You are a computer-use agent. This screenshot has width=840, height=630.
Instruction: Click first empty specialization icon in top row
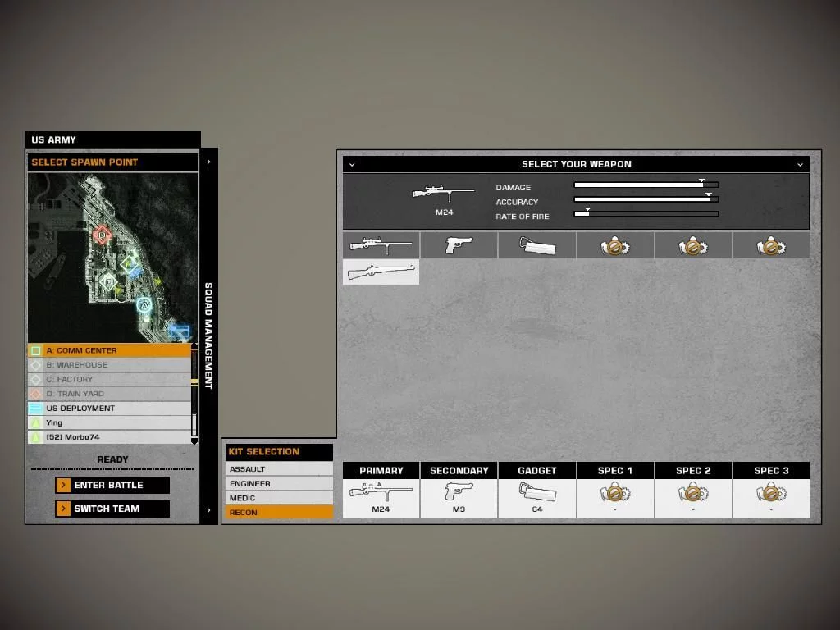pyautogui.click(x=615, y=245)
